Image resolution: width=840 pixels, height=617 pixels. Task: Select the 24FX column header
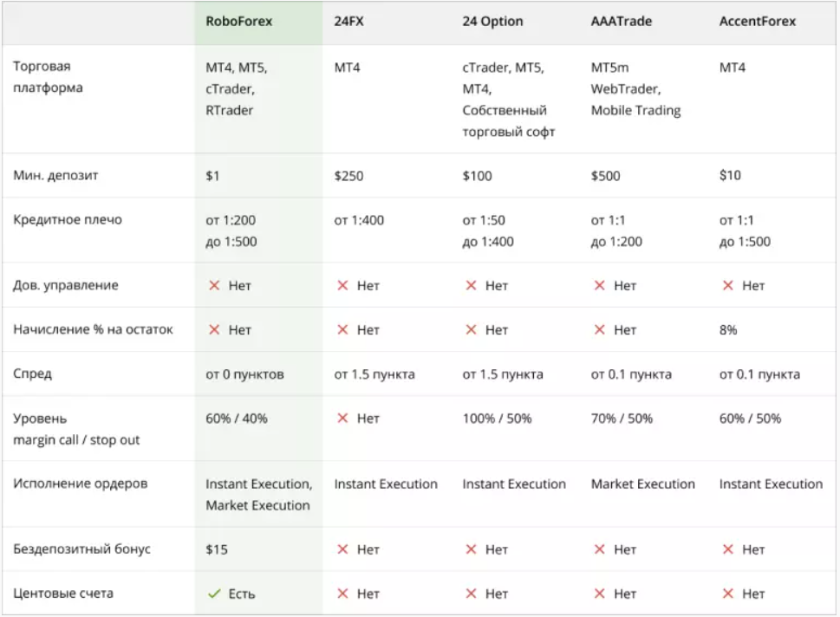click(348, 22)
